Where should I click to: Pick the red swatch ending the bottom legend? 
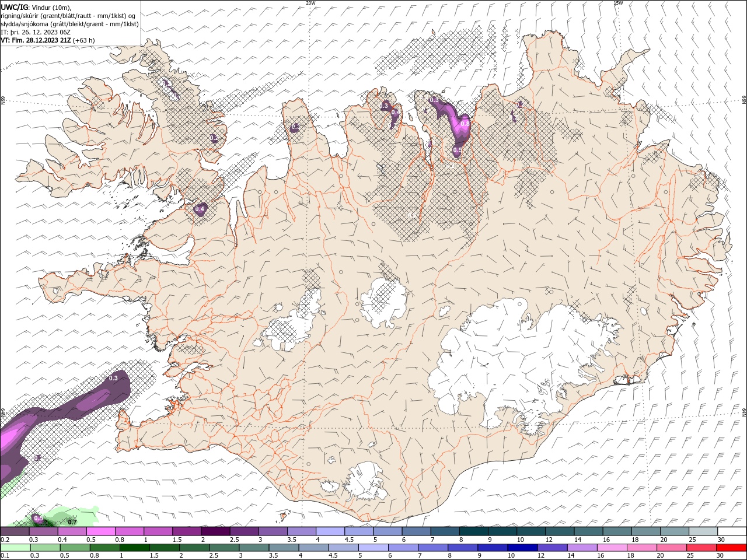(x=731, y=548)
